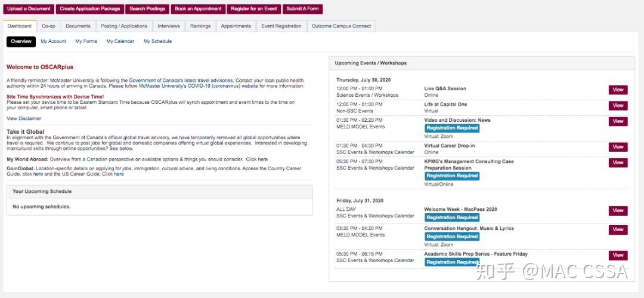Click Book an Appointment
644x298 pixels.
pos(197,9)
